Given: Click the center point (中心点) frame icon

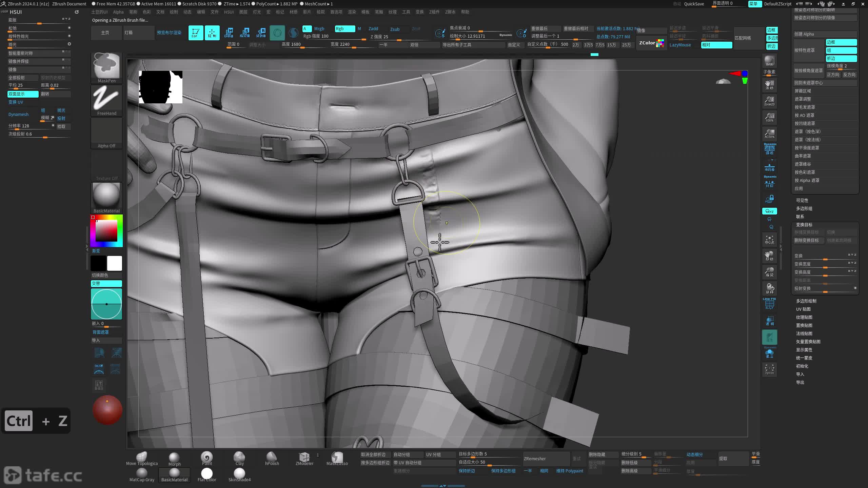Looking at the screenshot, I should [x=769, y=240].
